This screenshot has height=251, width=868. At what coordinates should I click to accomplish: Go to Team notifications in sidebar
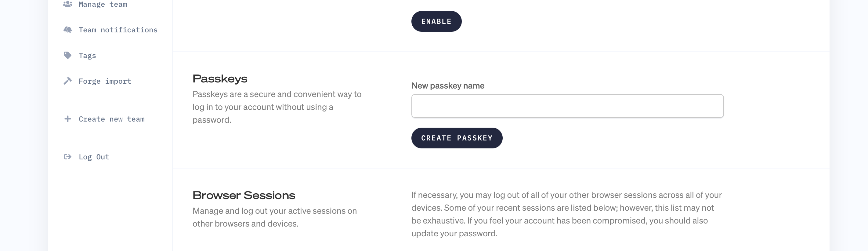(118, 30)
